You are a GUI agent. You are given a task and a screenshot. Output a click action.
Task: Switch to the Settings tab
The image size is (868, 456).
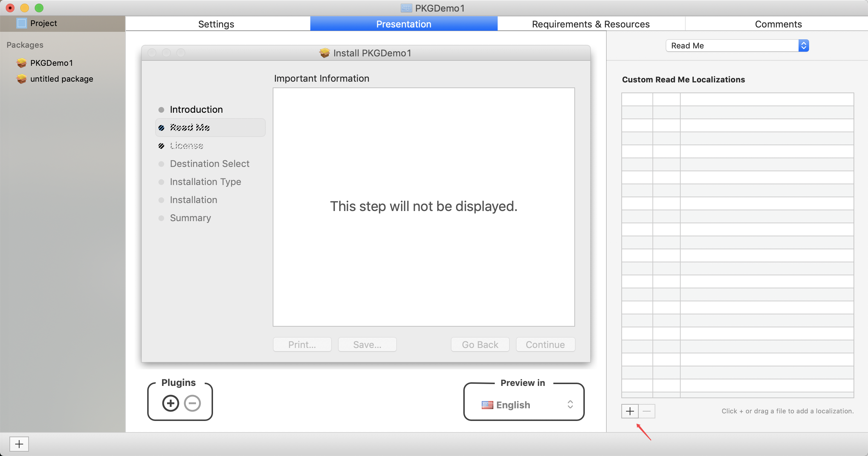pyautogui.click(x=216, y=24)
